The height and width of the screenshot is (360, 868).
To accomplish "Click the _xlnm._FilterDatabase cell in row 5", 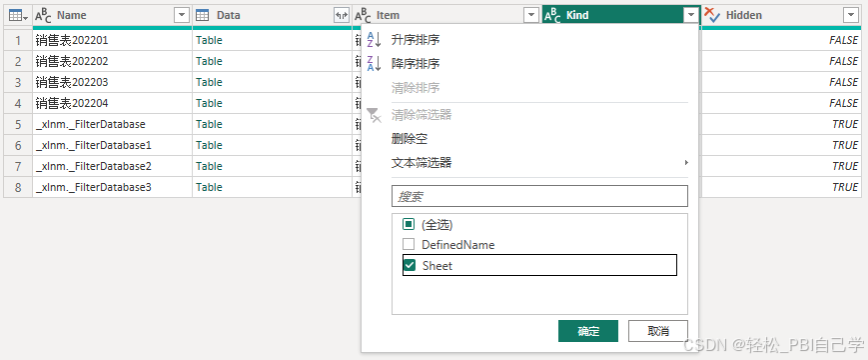I will [x=113, y=124].
